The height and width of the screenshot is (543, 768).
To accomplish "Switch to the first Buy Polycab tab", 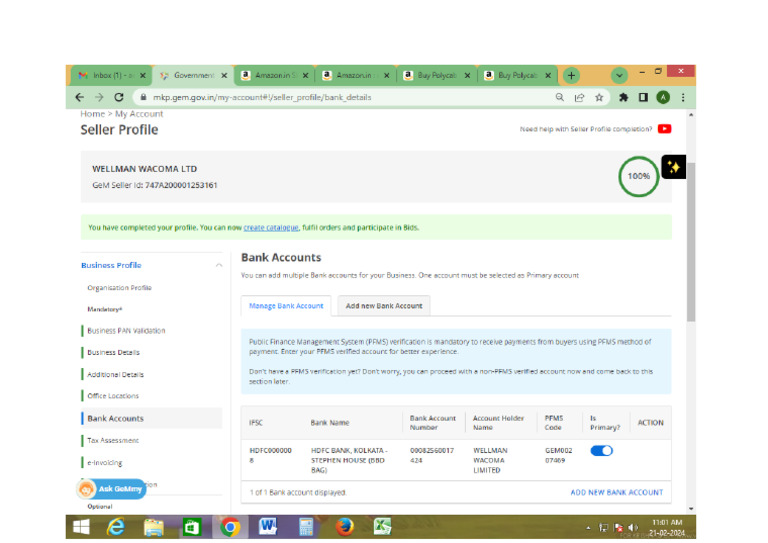I will pyautogui.click(x=436, y=75).
